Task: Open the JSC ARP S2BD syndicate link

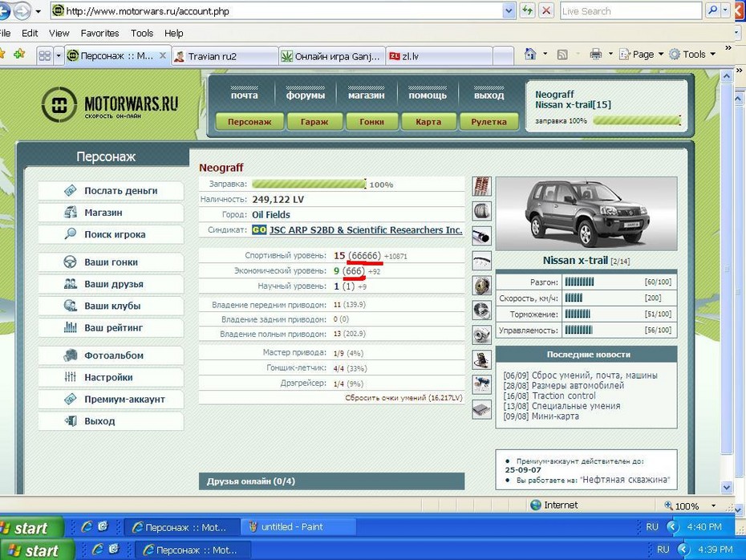Action: tap(366, 229)
